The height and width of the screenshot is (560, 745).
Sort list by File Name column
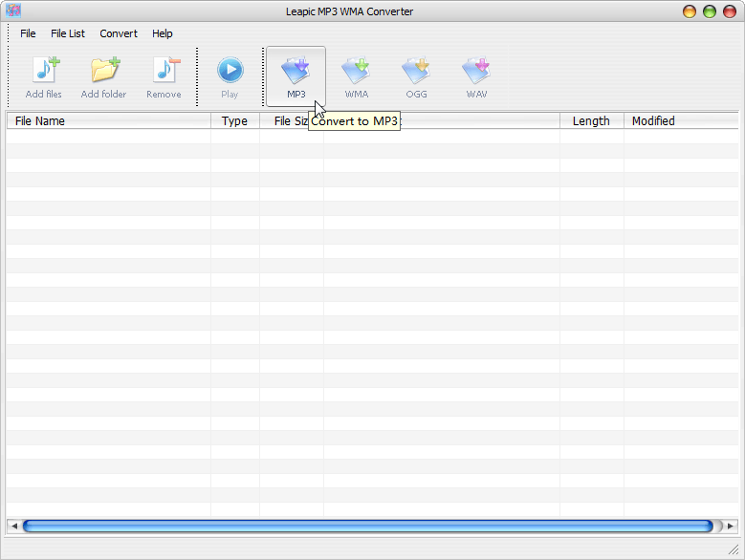108,121
